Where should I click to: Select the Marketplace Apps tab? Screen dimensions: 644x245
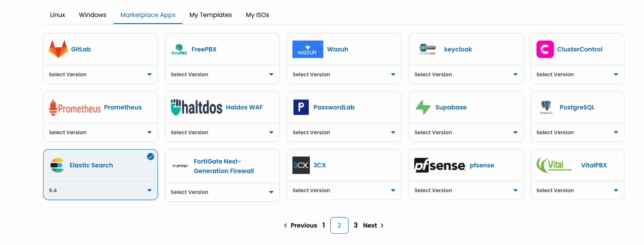[x=148, y=15]
